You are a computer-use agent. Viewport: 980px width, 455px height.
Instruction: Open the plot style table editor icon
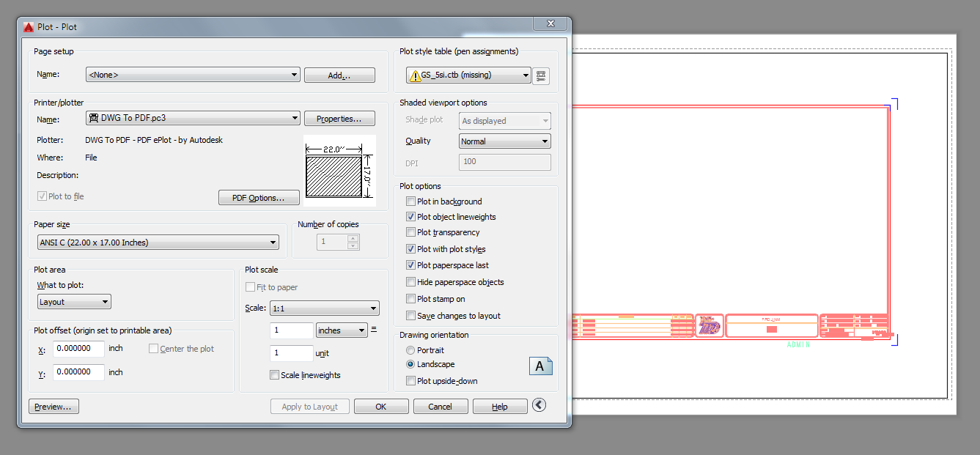[542, 75]
